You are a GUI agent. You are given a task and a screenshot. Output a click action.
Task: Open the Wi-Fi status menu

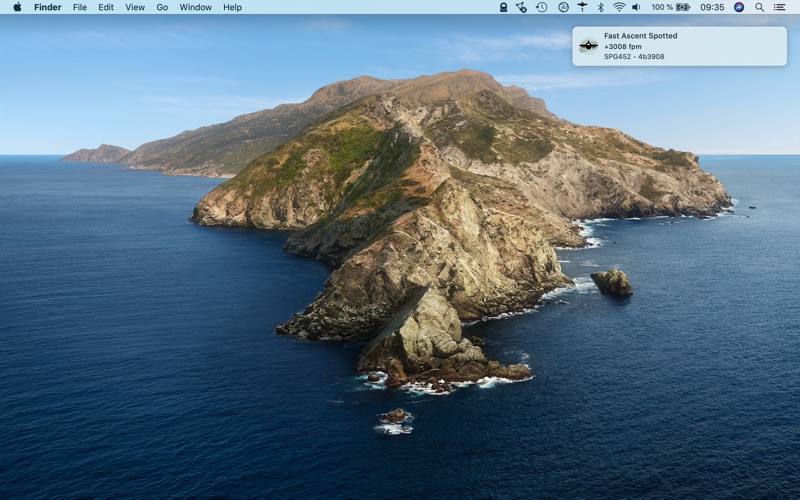point(619,7)
